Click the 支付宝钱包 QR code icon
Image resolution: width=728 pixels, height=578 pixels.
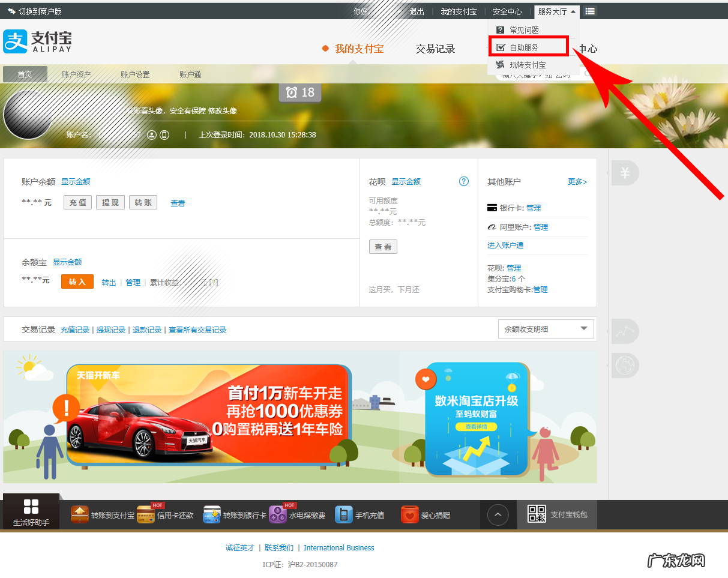(x=536, y=514)
